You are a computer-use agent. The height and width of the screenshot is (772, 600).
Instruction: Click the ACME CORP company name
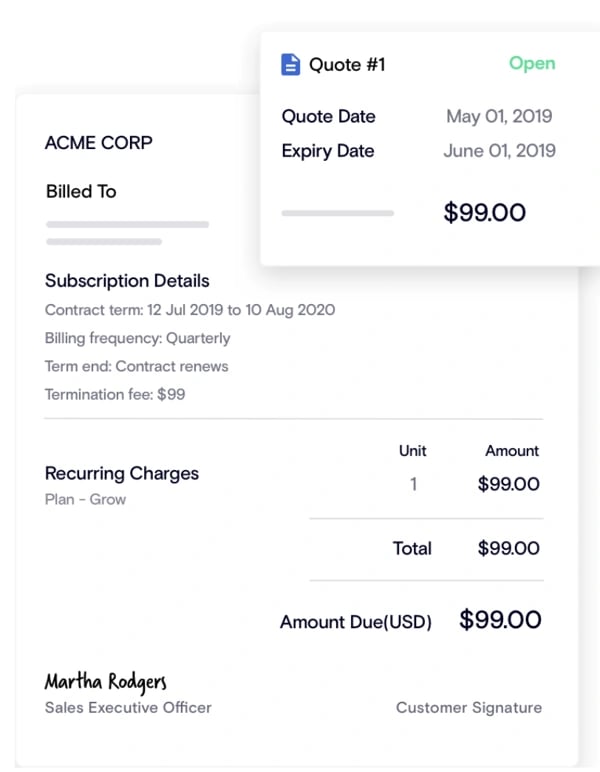coord(99,143)
